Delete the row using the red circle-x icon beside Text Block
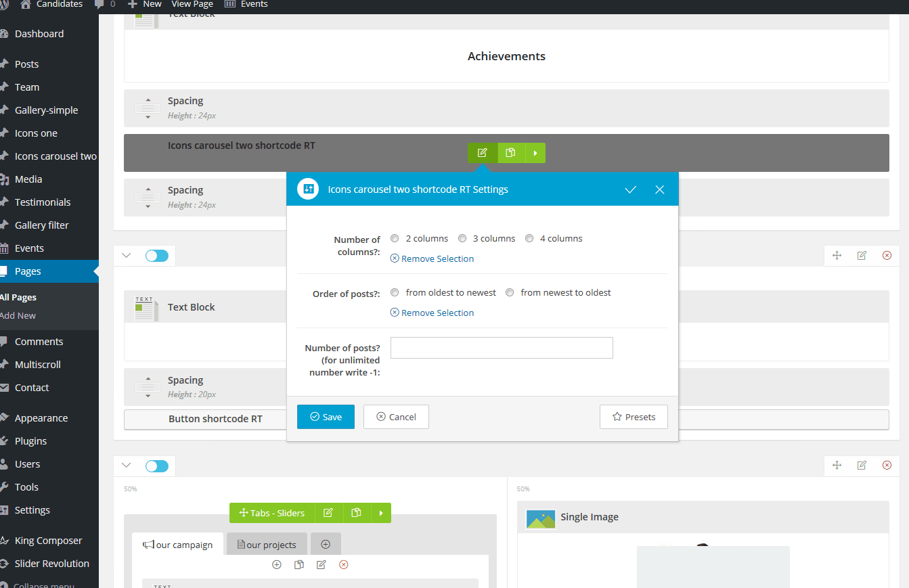909x588 pixels. [887, 255]
